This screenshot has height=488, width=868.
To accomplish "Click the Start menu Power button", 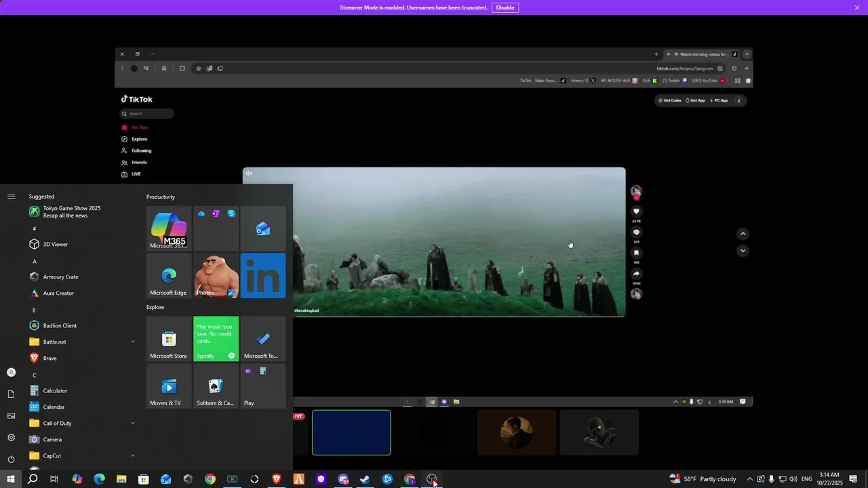I will coord(11,459).
